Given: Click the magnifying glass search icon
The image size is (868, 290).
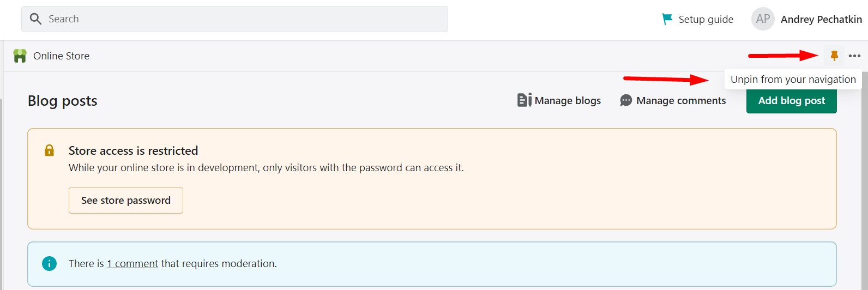Looking at the screenshot, I should [x=35, y=19].
